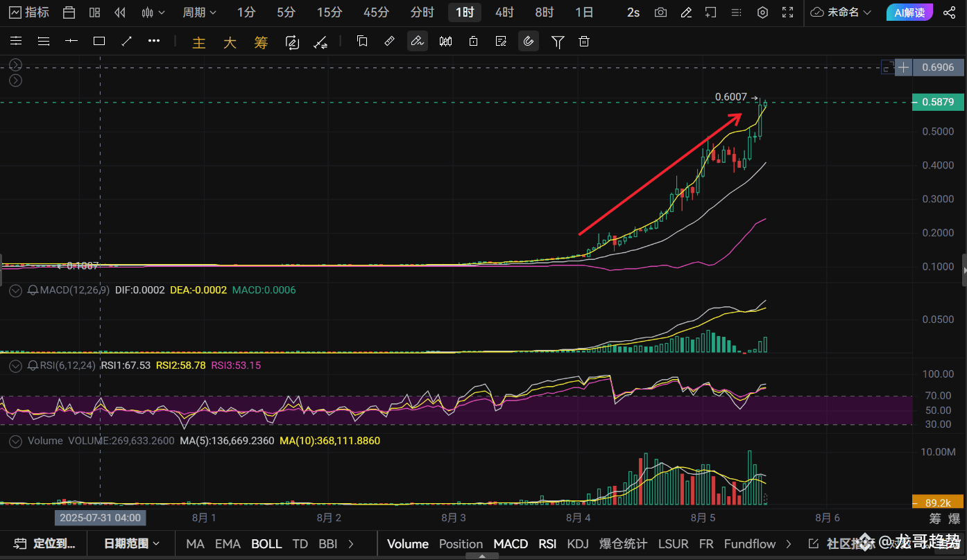Screen dimensions: 967x560
Task: Switch to the 4时 timeframe
Action: [x=504, y=12]
